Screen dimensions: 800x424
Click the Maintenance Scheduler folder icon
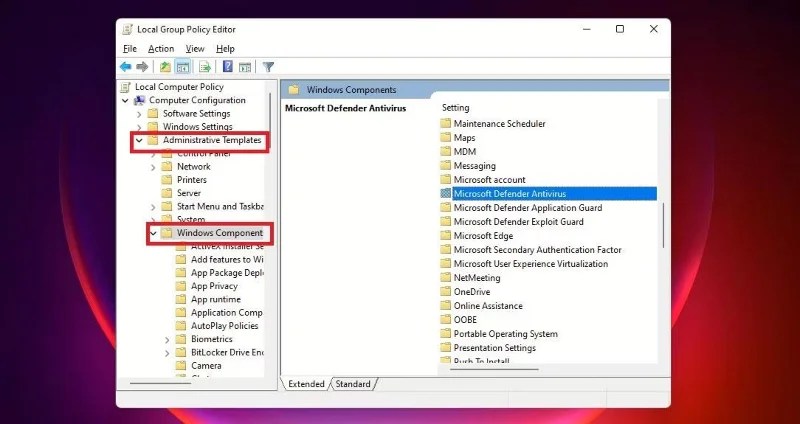point(446,123)
